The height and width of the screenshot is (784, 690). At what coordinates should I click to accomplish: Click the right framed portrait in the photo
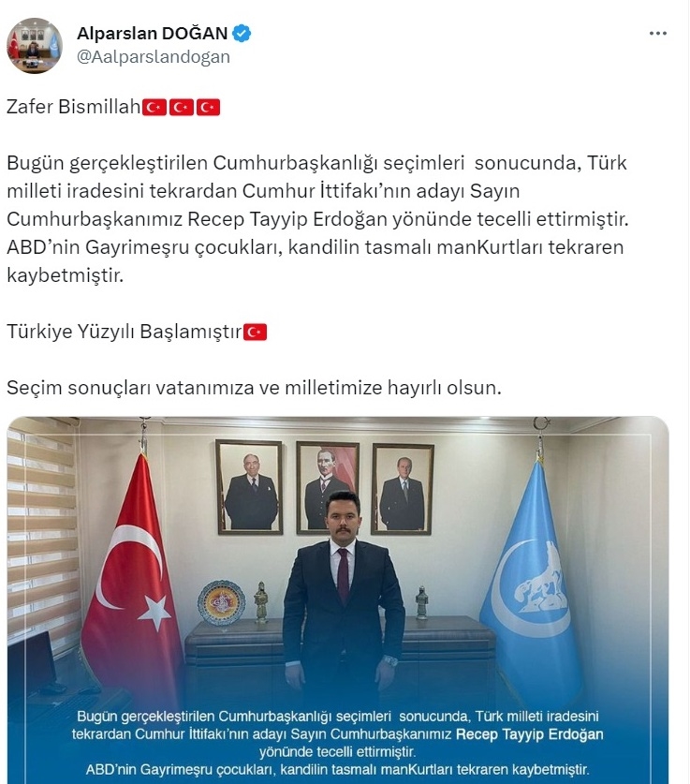(403, 489)
